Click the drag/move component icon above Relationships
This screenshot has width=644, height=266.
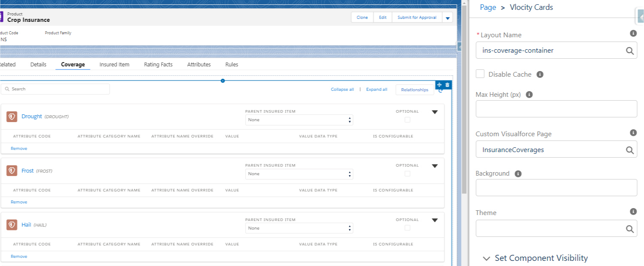(439, 84)
